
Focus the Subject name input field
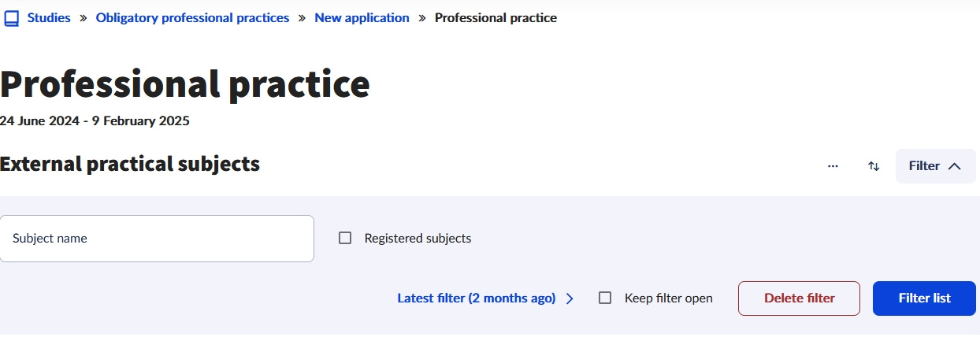[157, 239]
